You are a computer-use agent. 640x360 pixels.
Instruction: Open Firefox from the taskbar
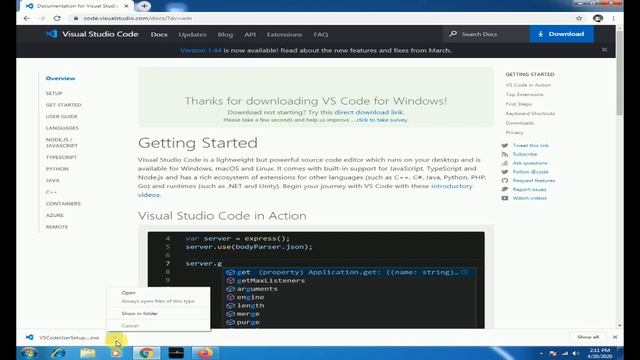[x=205, y=353]
